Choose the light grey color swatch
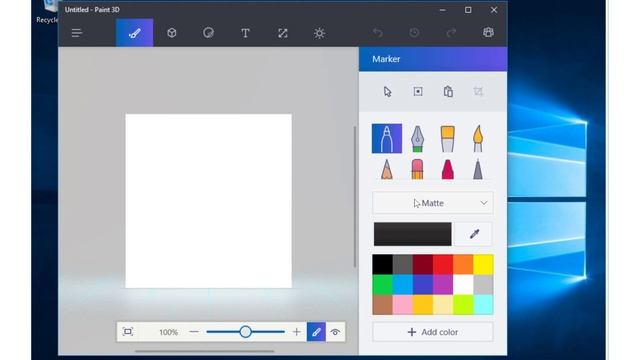The width and height of the screenshot is (640, 360). 483,284
